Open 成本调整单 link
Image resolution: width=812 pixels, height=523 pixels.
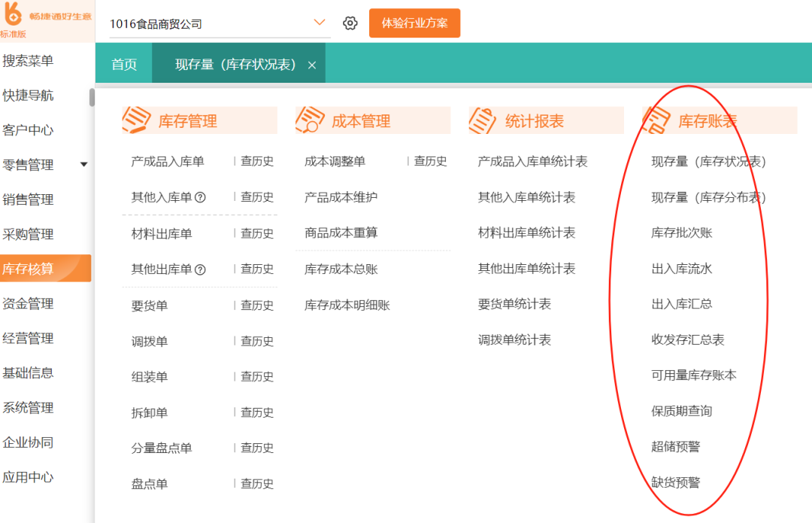(x=335, y=162)
